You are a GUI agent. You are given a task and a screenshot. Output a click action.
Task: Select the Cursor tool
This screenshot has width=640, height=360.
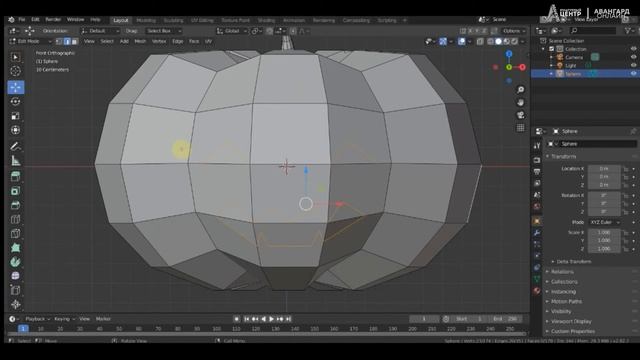click(x=16, y=71)
